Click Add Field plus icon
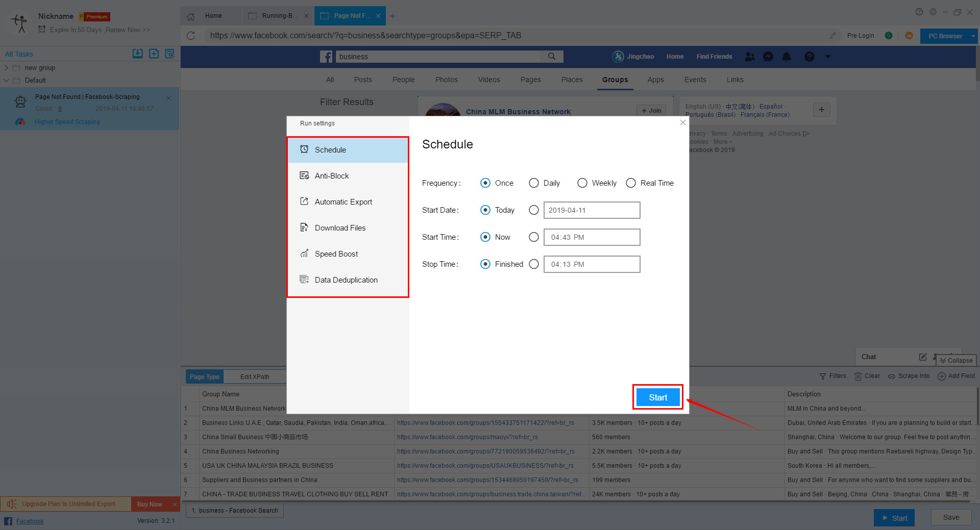This screenshot has height=530, width=980. tap(942, 376)
